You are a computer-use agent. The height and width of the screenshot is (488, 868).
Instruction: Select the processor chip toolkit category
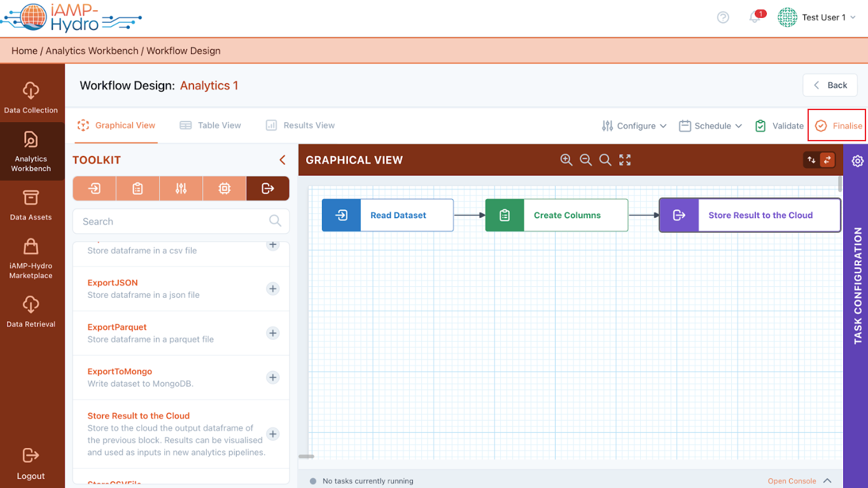click(224, 188)
